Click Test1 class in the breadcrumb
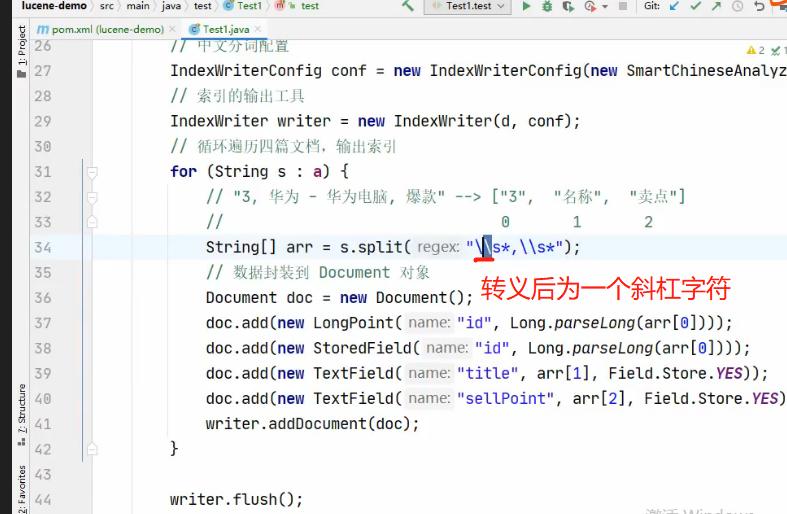Viewport: 787px width, 514px height. point(243,6)
